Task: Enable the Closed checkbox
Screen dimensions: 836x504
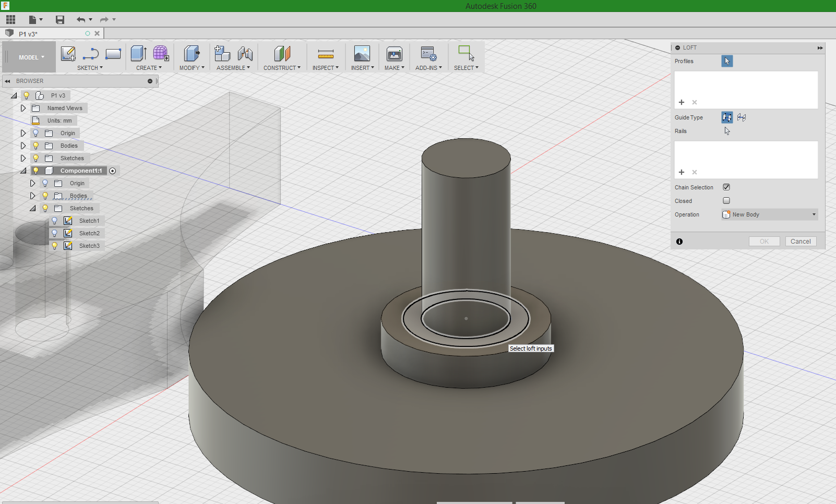Action: [726, 200]
